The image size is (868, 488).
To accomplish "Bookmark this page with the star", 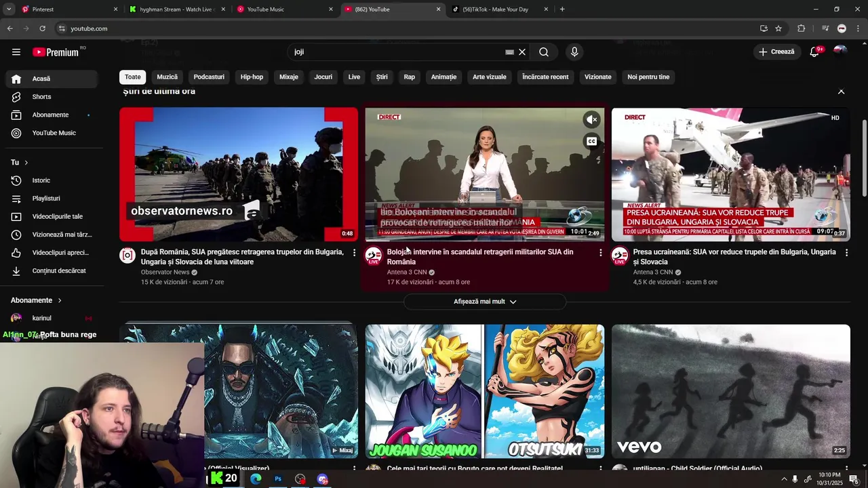I will pyautogui.click(x=778, y=28).
